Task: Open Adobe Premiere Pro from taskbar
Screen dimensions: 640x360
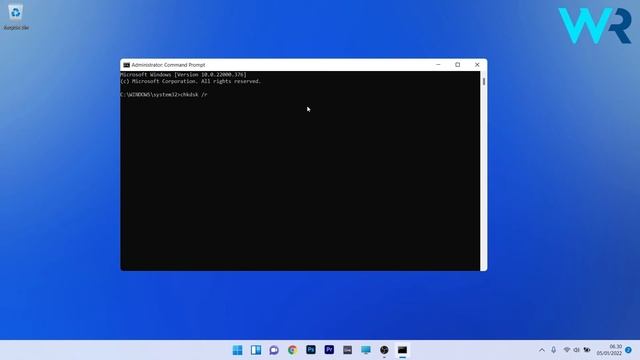Action: point(329,350)
